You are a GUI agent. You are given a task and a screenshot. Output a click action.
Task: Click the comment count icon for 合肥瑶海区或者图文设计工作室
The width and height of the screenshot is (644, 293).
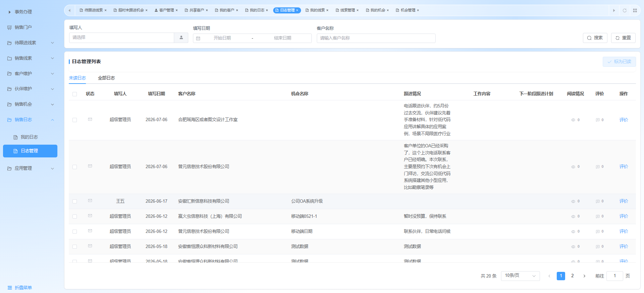point(598,120)
